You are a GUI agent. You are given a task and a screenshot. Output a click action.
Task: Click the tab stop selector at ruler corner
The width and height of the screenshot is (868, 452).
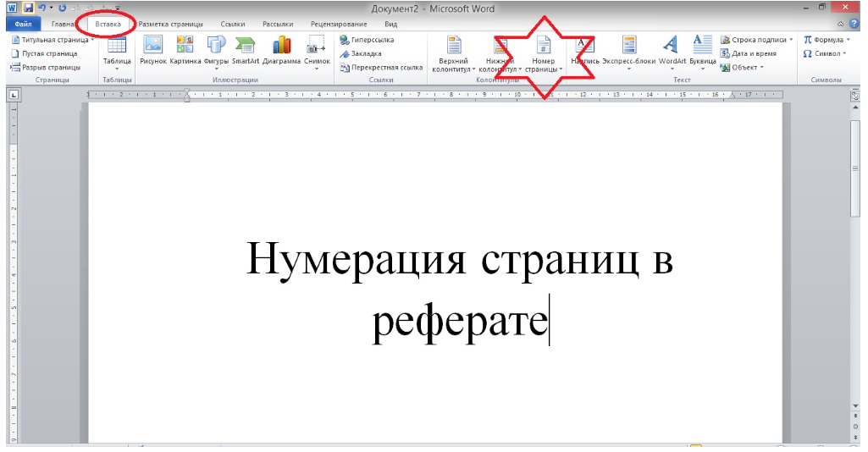14,95
